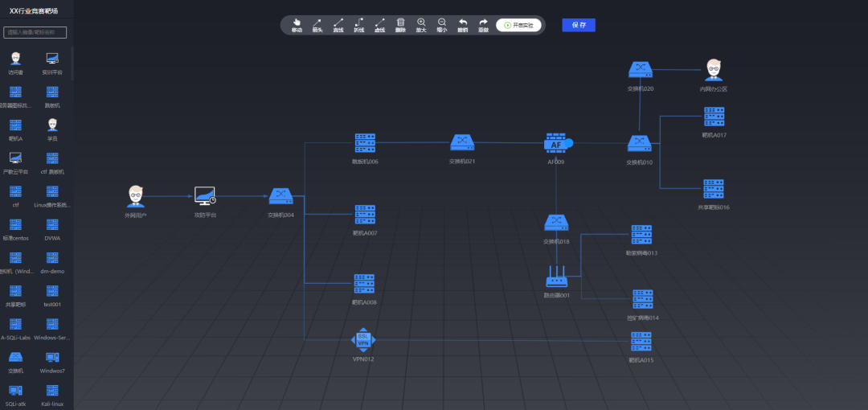Select the 移动 (move) hand tool
868x410 pixels.
[x=297, y=24]
